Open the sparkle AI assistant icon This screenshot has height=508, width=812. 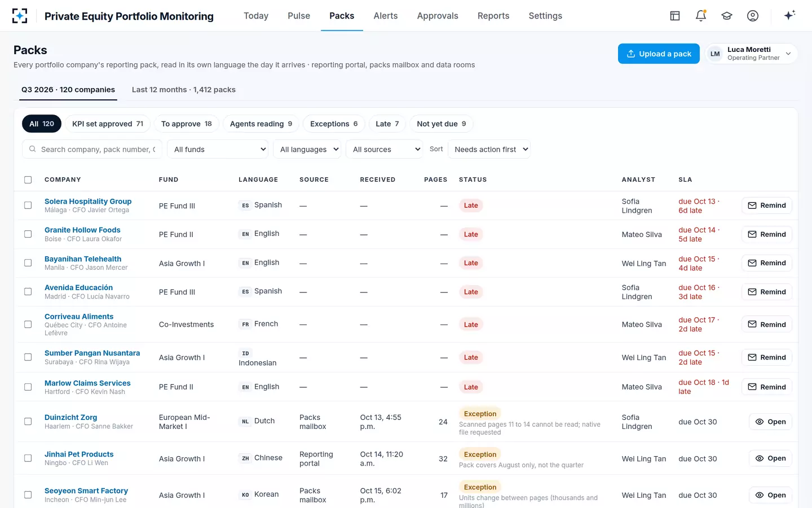(789, 15)
